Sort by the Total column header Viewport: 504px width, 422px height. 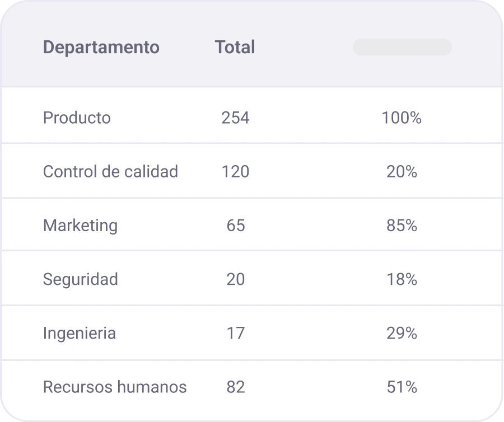(235, 48)
